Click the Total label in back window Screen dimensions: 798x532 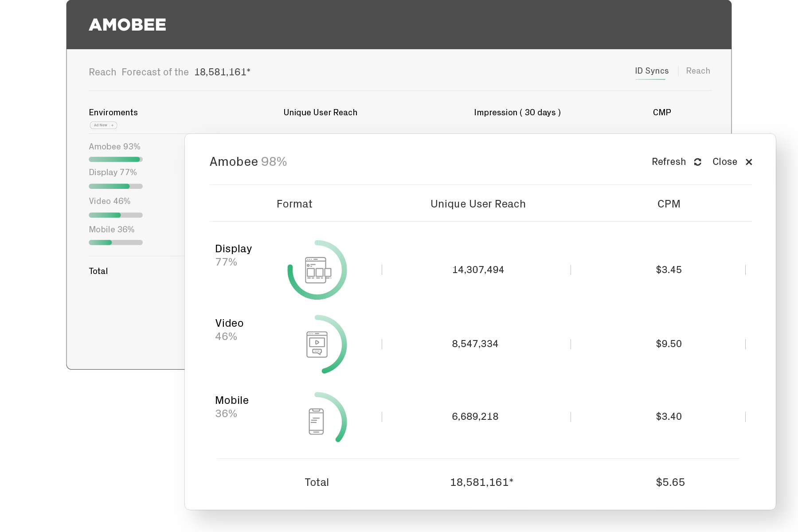[x=98, y=271]
